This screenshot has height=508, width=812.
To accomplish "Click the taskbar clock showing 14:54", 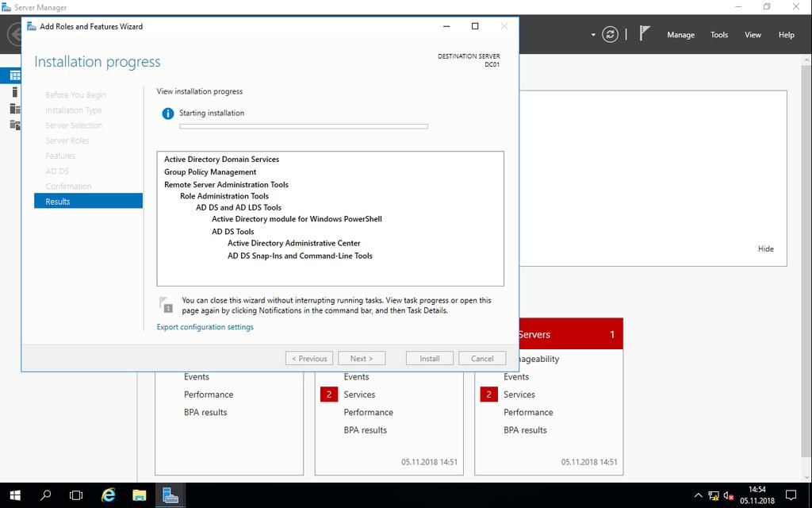I will (757, 495).
